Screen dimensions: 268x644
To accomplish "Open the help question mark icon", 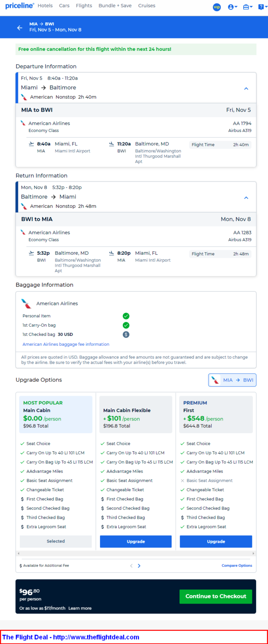I will click(262, 7).
